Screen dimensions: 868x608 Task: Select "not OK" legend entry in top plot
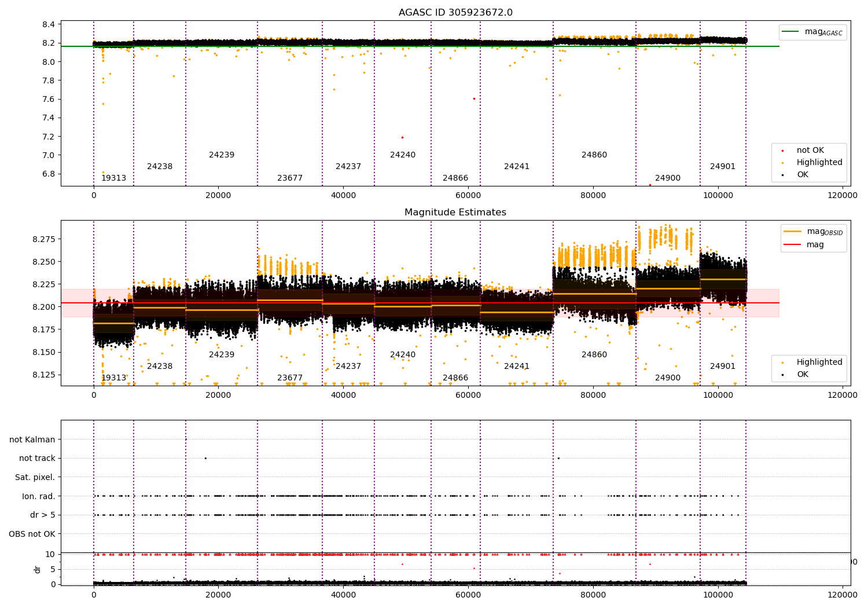click(810, 151)
